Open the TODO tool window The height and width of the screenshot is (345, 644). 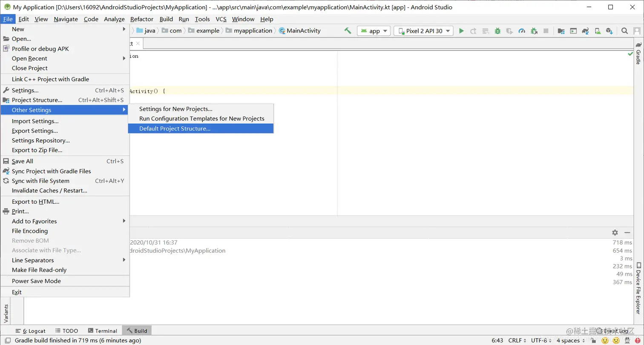point(66,331)
